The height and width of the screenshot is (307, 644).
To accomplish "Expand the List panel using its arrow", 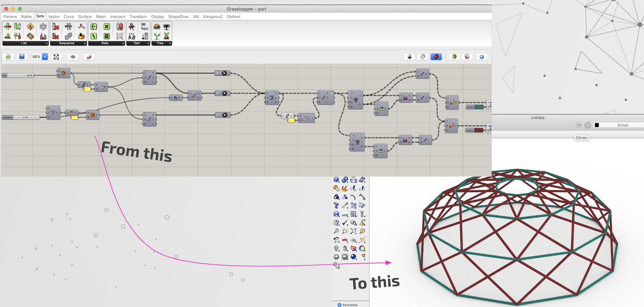I will 47,44.
